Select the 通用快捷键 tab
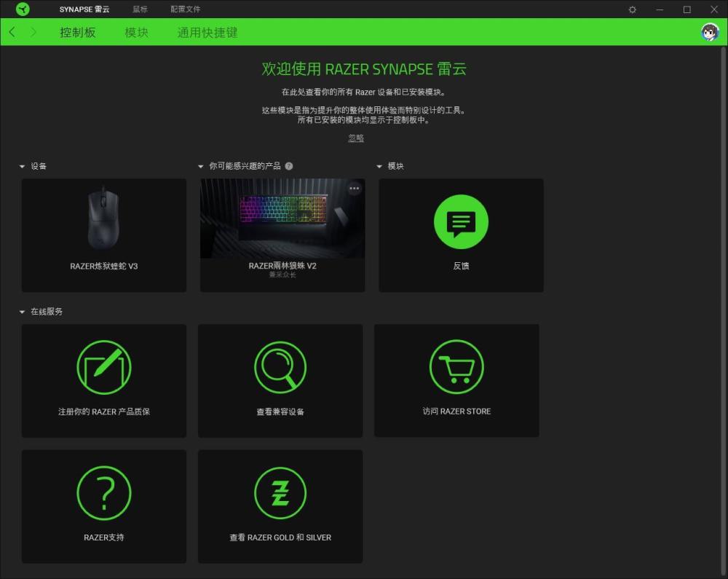The height and width of the screenshot is (579, 728). pos(207,33)
